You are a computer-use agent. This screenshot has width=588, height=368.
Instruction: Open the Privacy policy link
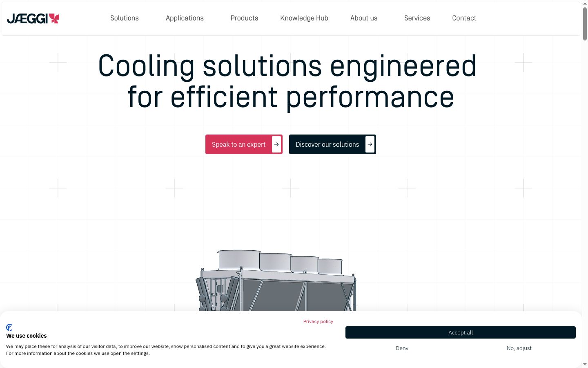point(318,321)
